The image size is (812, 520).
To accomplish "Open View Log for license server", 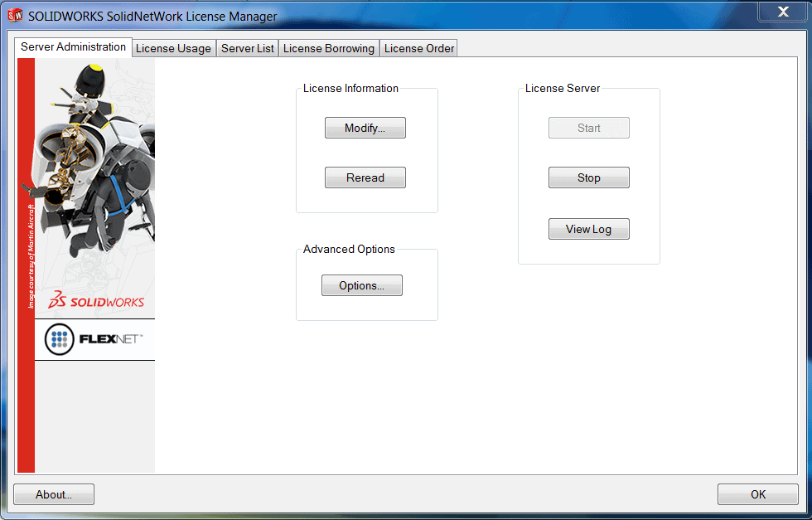I will click(589, 229).
